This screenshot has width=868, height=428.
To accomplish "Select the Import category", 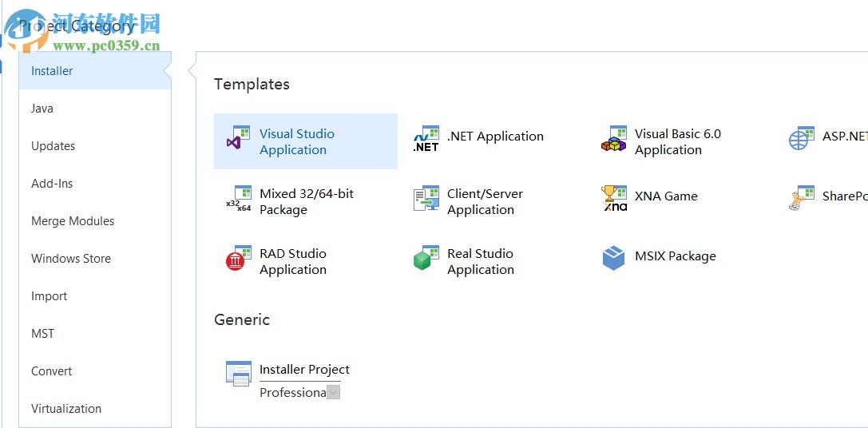I will [x=95, y=296].
